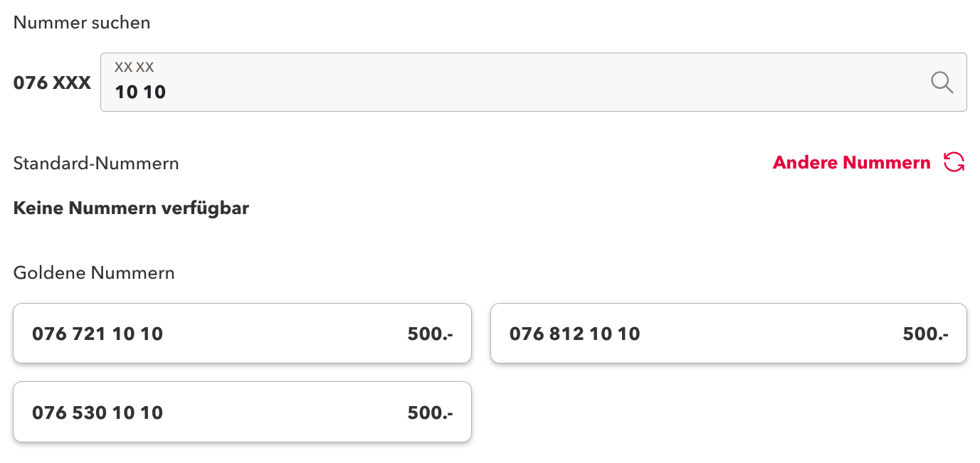Click the magnifier search icon
The width and height of the screenshot is (980, 463).
[x=942, y=83]
